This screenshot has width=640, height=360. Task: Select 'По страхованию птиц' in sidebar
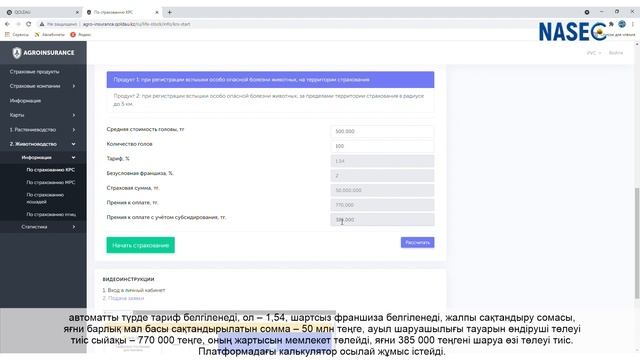[x=51, y=214]
